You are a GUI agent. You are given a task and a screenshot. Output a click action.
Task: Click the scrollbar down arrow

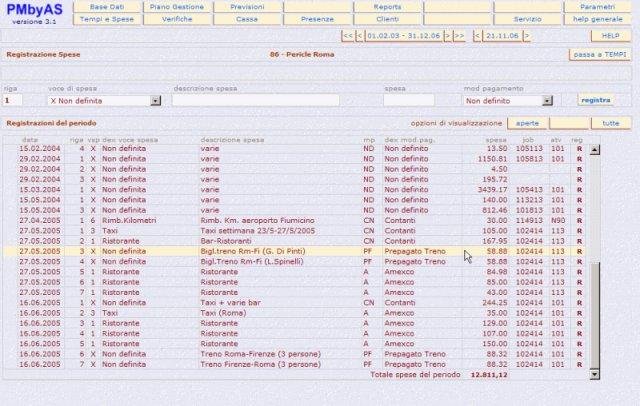coord(595,374)
